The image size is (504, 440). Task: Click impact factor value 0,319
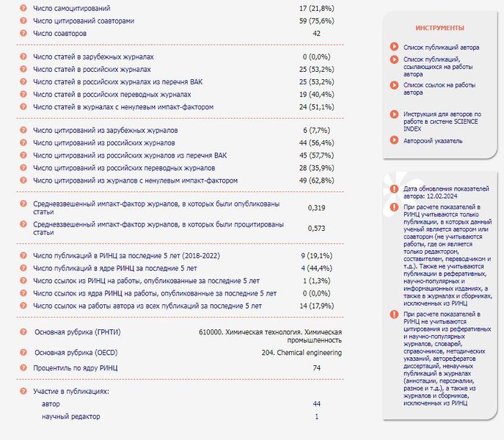[317, 208]
